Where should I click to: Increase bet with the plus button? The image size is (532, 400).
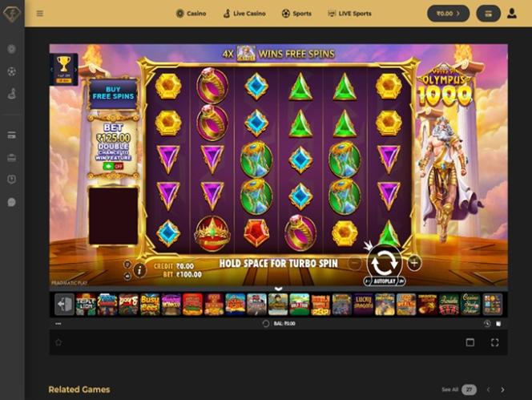click(x=414, y=262)
